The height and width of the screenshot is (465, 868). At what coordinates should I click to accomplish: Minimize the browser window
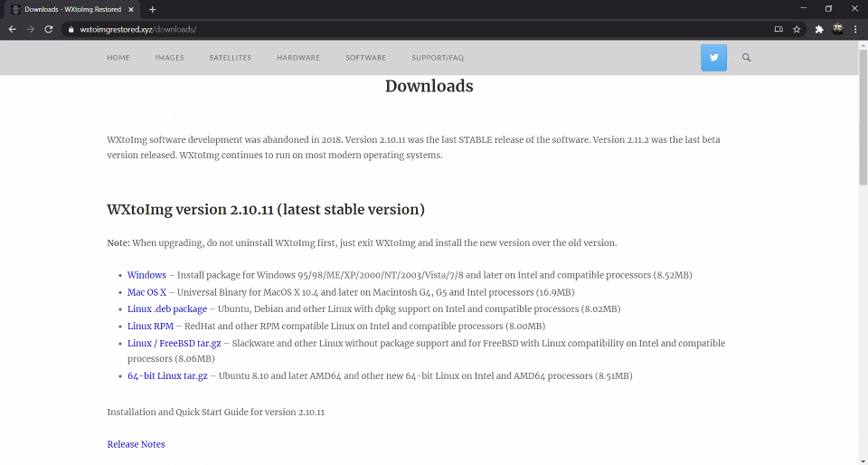click(x=803, y=9)
